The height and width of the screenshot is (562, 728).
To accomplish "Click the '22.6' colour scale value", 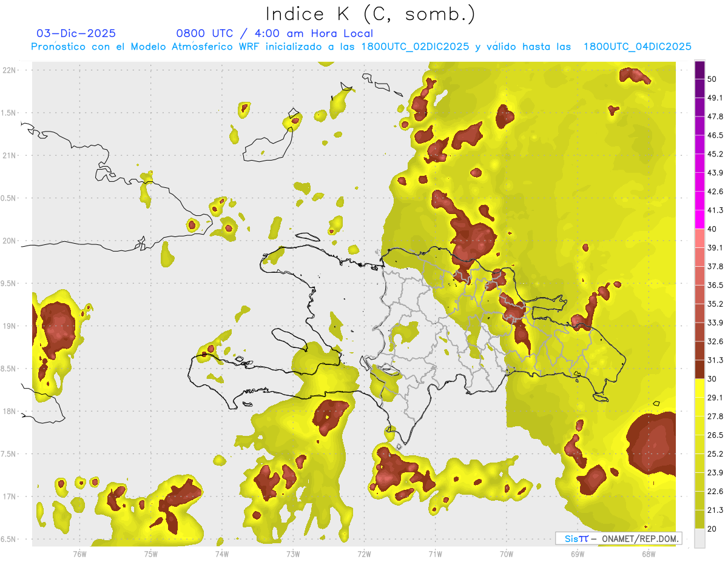I will coord(715,491).
